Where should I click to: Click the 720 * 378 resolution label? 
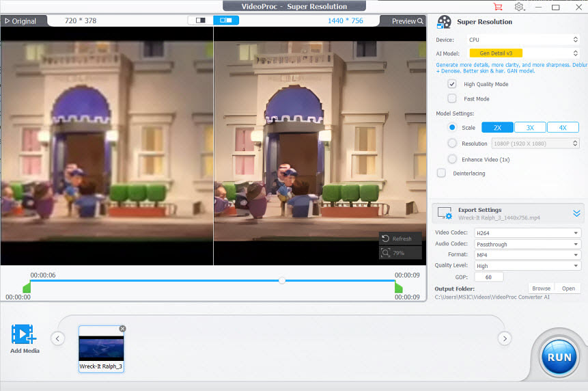[x=81, y=21]
